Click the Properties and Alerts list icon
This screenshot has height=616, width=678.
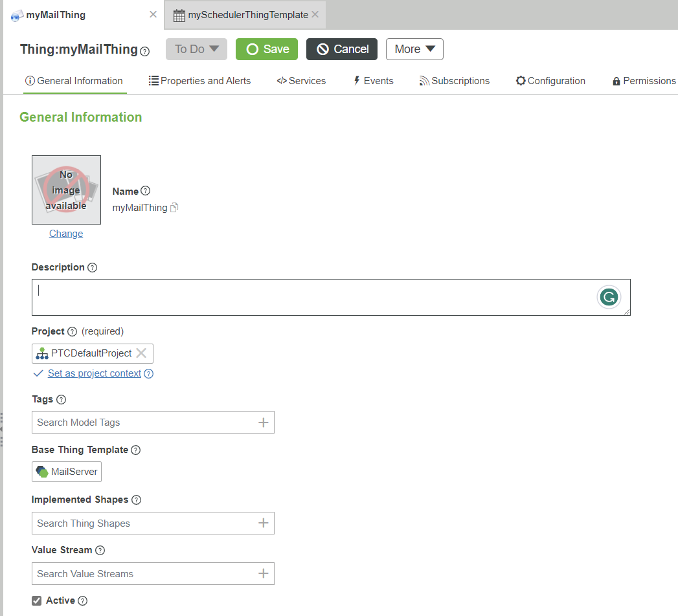click(153, 80)
